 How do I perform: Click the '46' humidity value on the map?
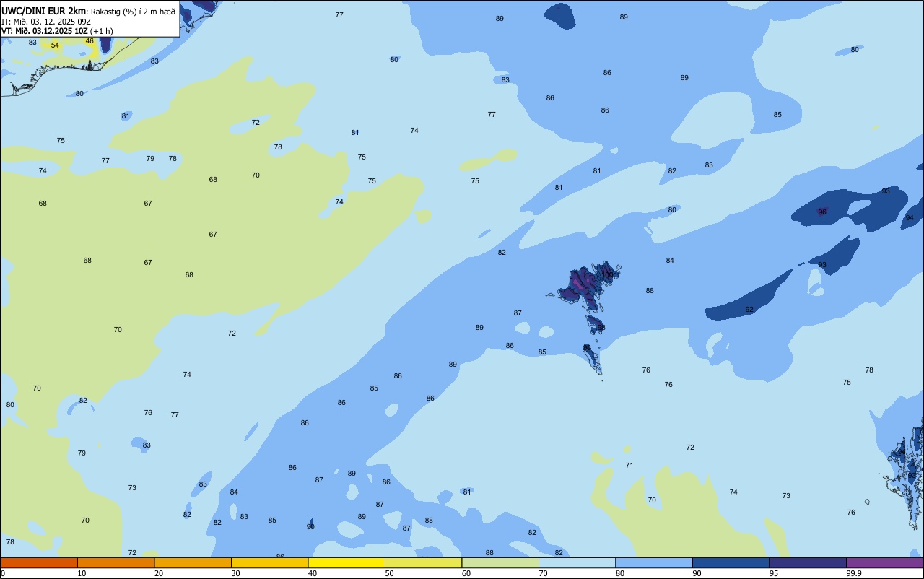pyautogui.click(x=90, y=40)
